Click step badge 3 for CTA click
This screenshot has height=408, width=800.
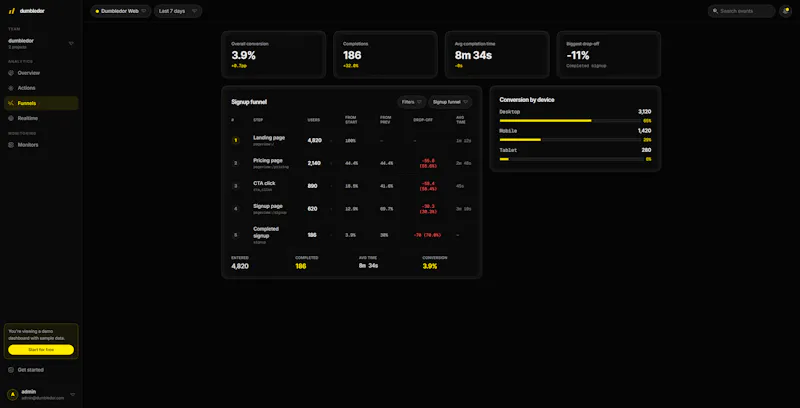point(236,186)
